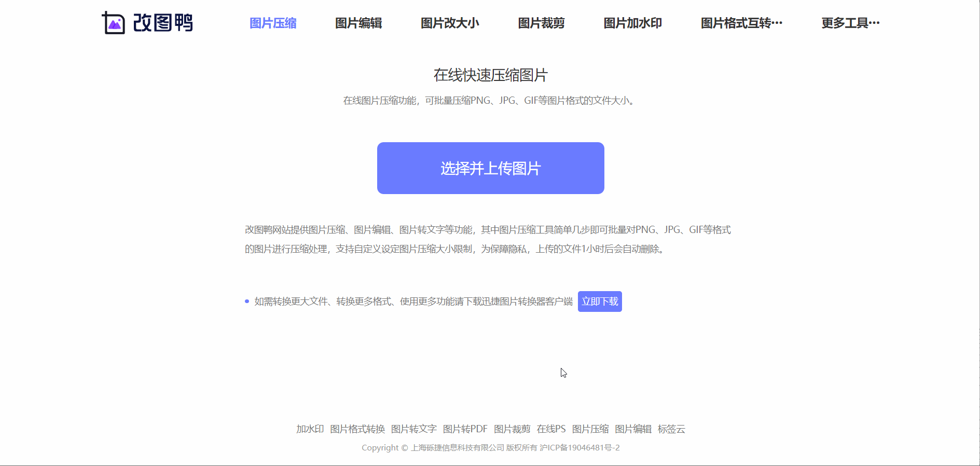Viewport: 980px width, 466px height.
Task: Click the 立即下载 download button
Action: pos(600,301)
